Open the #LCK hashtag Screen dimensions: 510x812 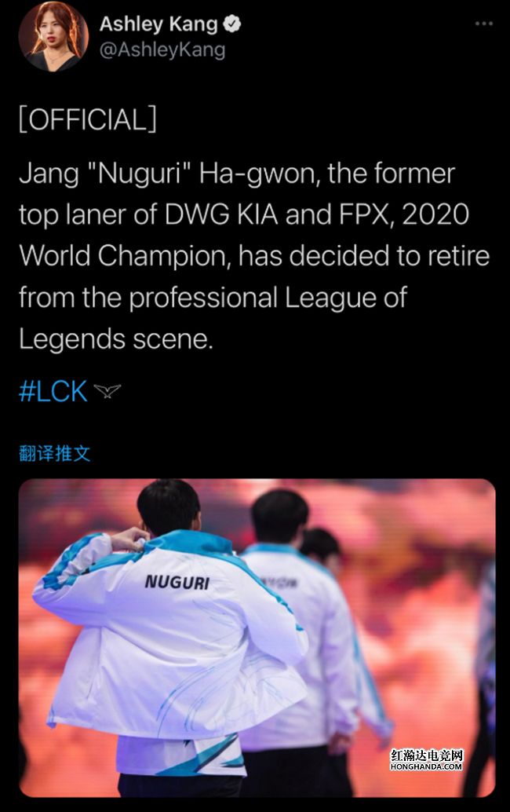coord(53,392)
